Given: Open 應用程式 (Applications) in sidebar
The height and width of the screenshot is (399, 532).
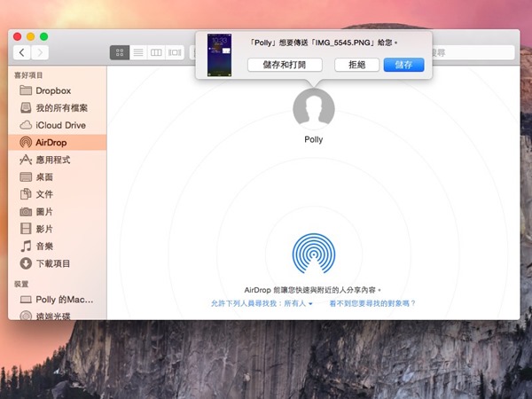Looking at the screenshot, I should [x=53, y=160].
